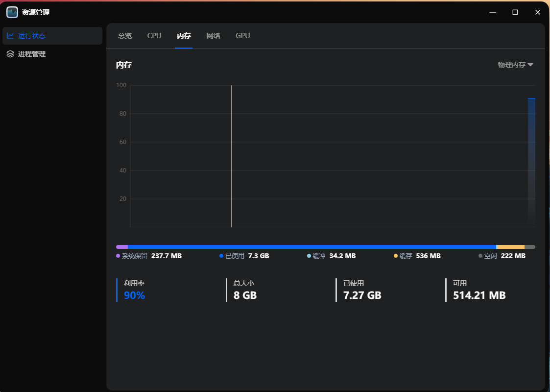Open the GPU tab
550x392 pixels.
coord(242,35)
